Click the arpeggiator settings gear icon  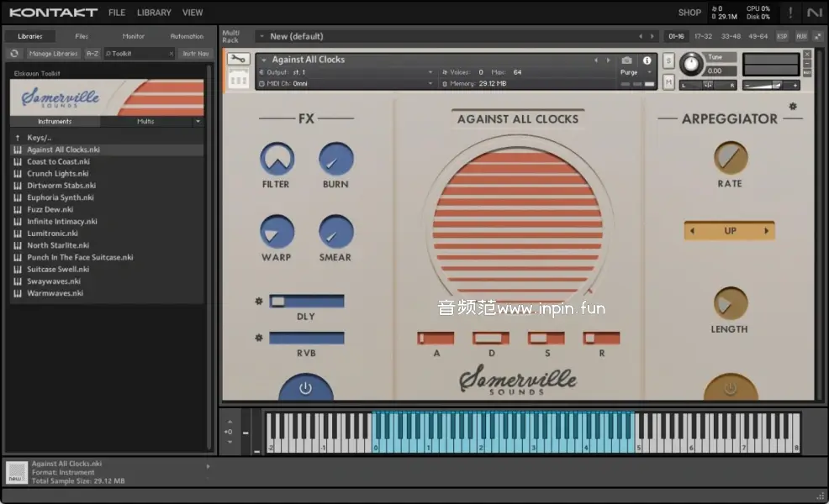(792, 107)
